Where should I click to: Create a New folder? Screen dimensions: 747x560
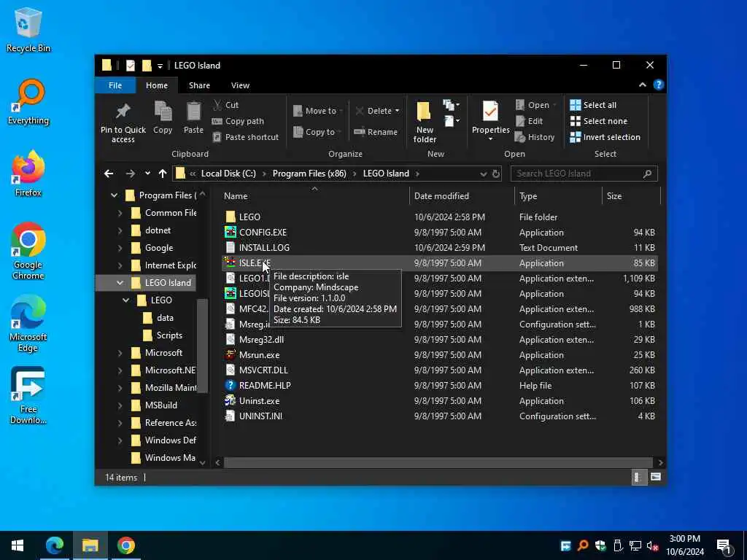point(424,122)
